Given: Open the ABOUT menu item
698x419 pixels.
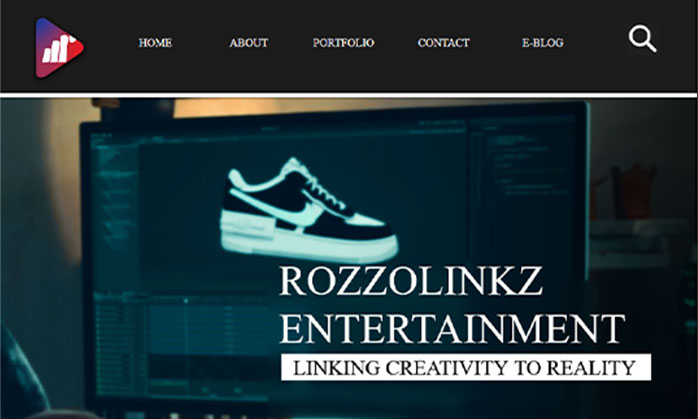Looking at the screenshot, I should [x=248, y=43].
